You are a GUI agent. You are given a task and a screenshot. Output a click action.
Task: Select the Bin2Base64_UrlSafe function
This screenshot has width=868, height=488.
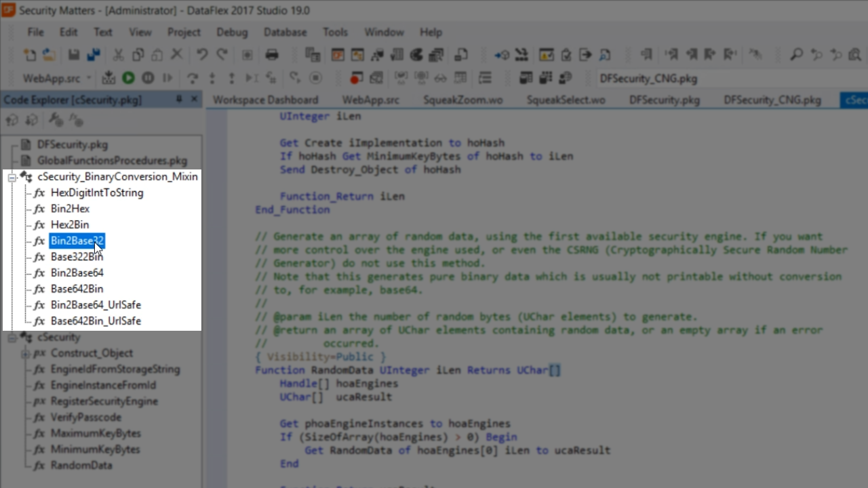click(96, 305)
